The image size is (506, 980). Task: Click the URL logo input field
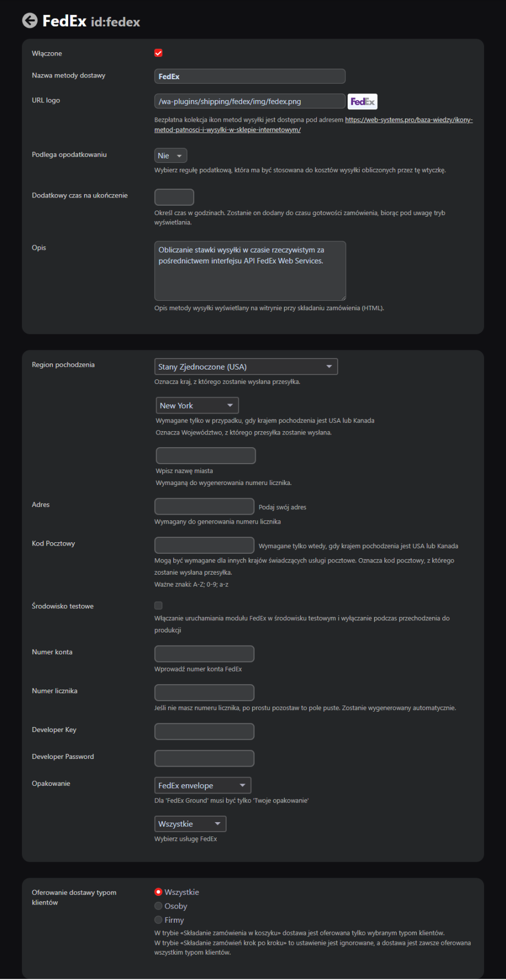[x=250, y=101]
